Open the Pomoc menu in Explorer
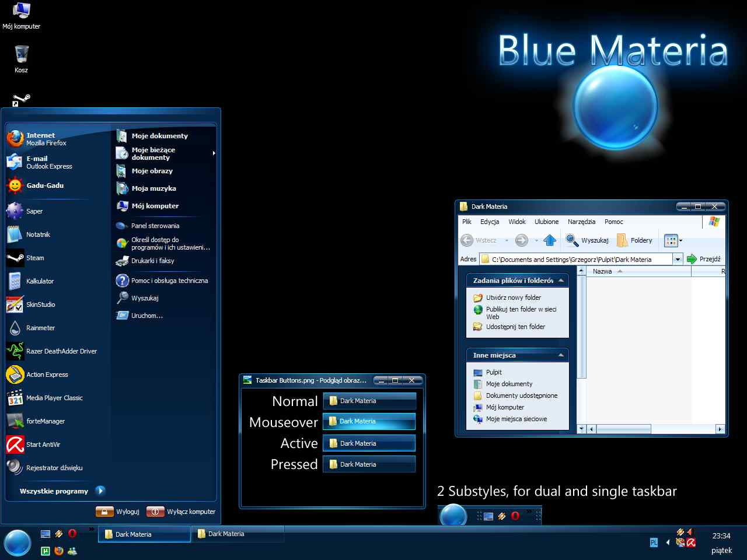 point(614,222)
